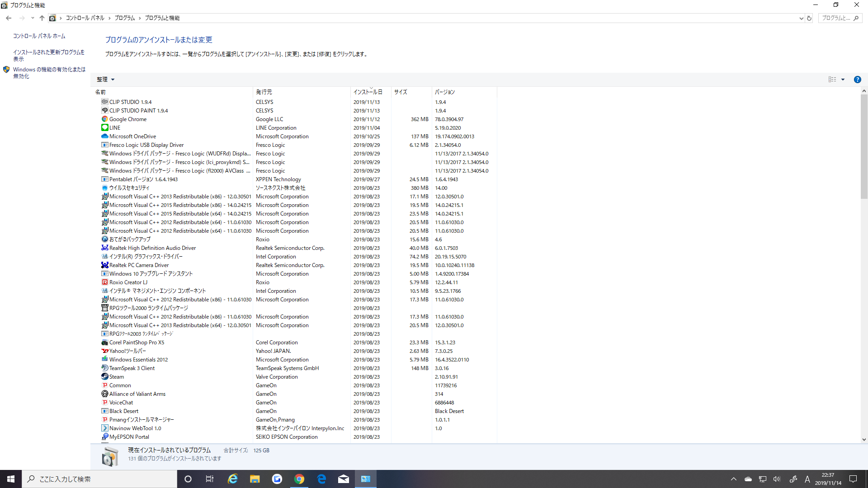The image size is (868, 488).
Task: Sort by インストール日 column header
Action: point(367,92)
